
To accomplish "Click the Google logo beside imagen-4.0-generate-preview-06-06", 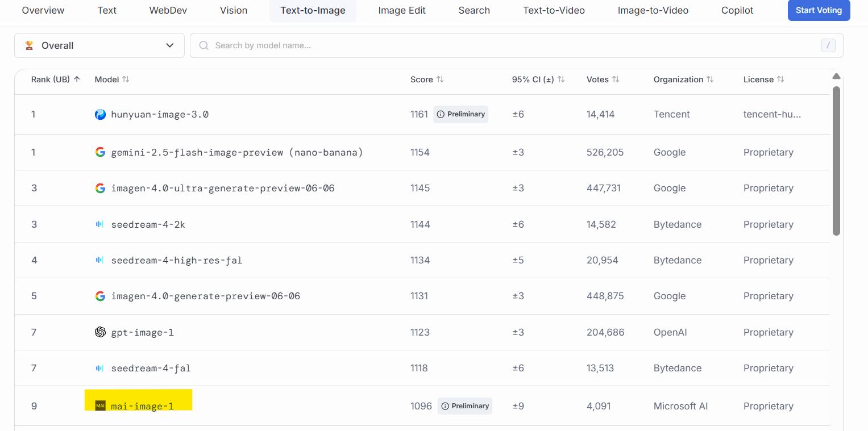I will pos(100,296).
